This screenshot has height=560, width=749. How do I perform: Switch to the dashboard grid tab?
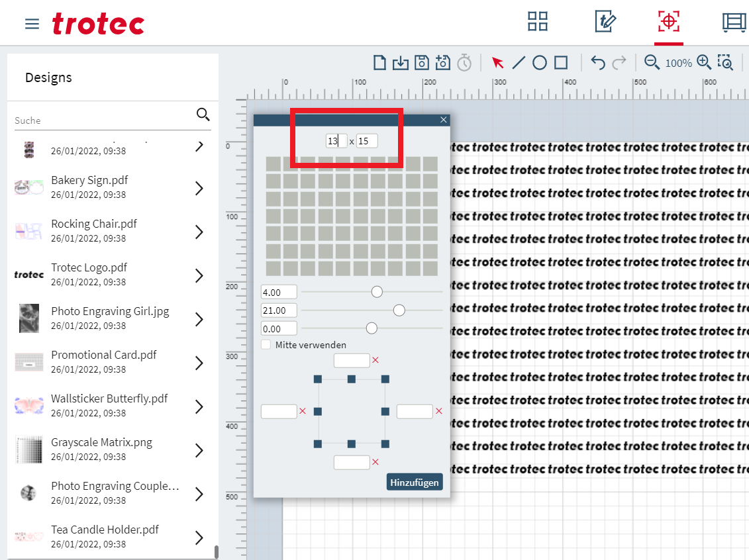coord(538,21)
